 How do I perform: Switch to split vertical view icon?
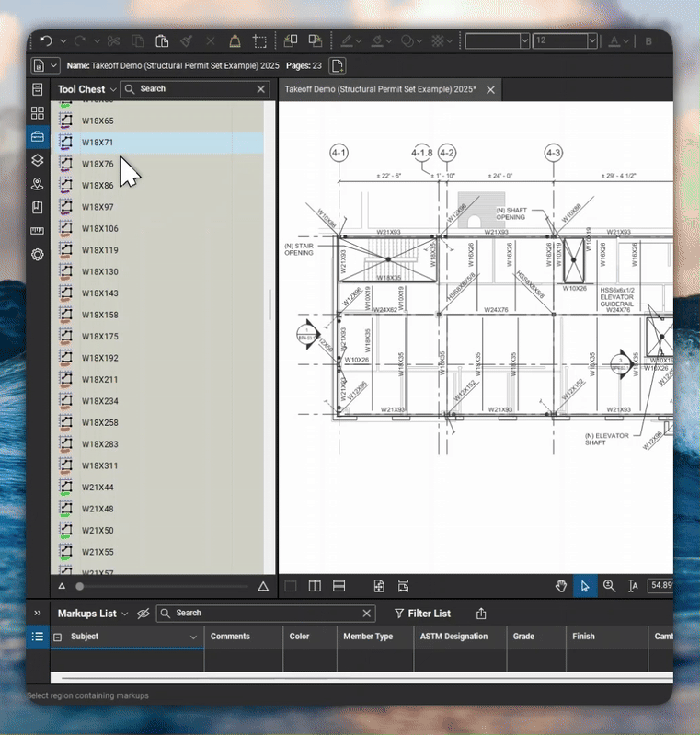click(315, 586)
